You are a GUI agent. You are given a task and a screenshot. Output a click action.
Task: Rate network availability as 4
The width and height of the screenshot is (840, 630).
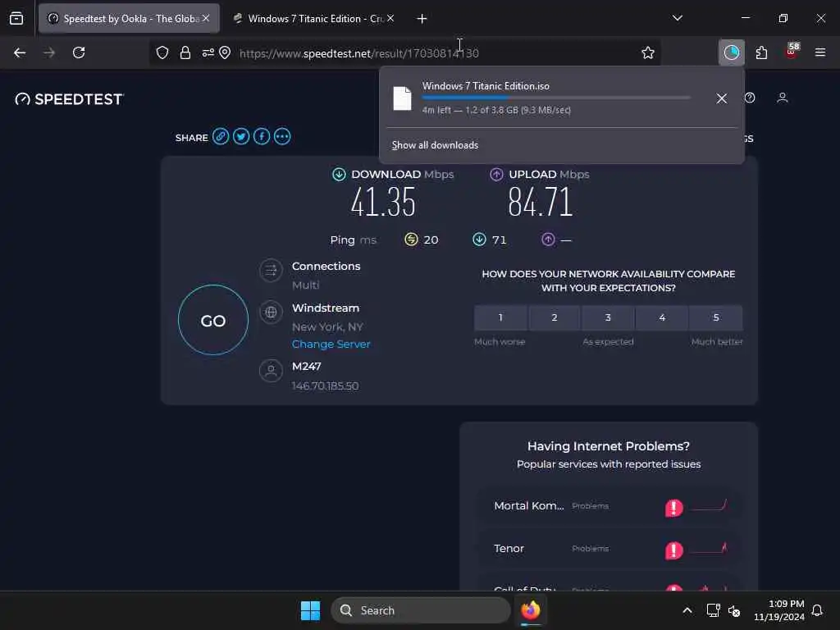coord(662,317)
